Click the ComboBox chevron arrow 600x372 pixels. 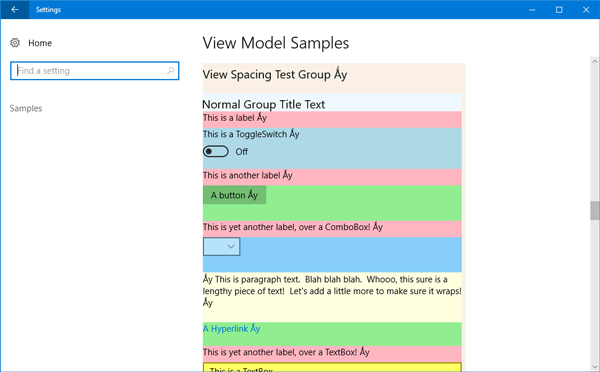(231, 246)
